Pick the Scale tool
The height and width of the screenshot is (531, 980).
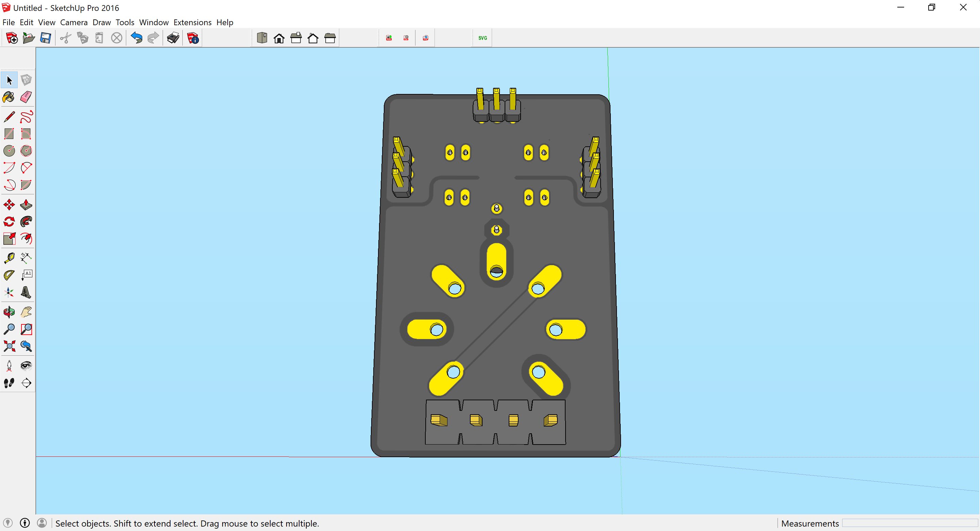point(9,239)
